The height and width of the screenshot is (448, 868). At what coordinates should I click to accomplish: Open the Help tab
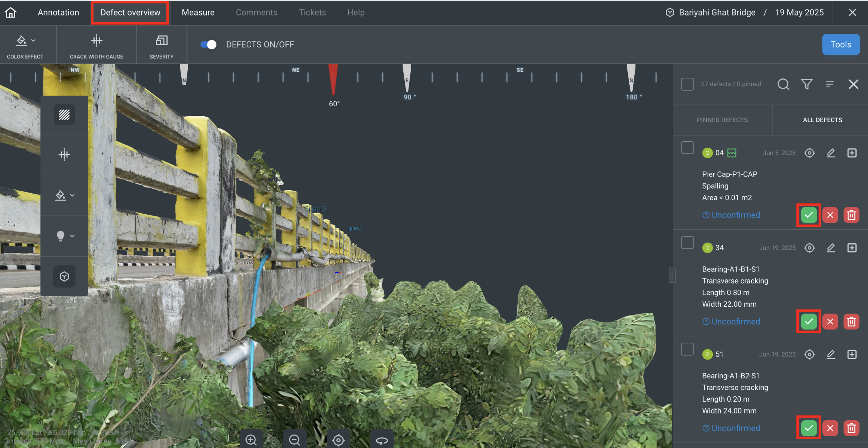point(356,13)
